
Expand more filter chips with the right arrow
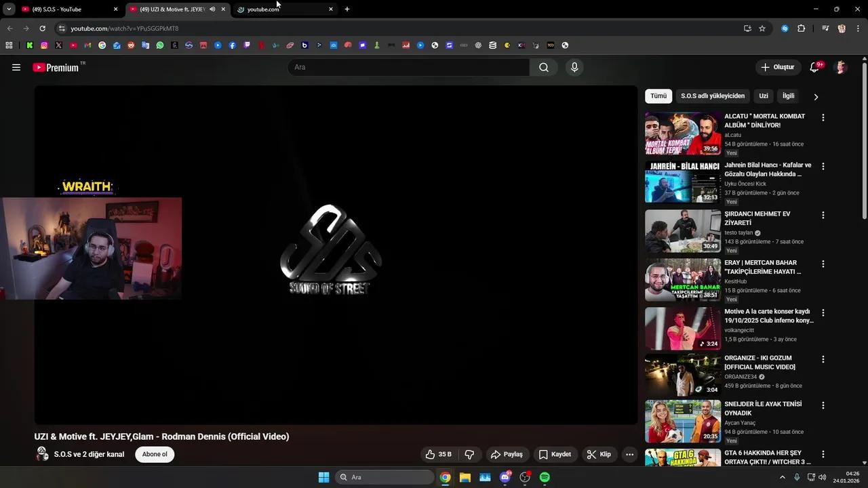click(x=816, y=96)
